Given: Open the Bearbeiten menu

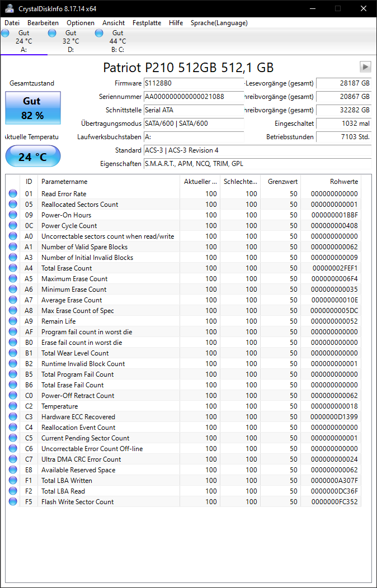Looking at the screenshot, I should (x=43, y=23).
